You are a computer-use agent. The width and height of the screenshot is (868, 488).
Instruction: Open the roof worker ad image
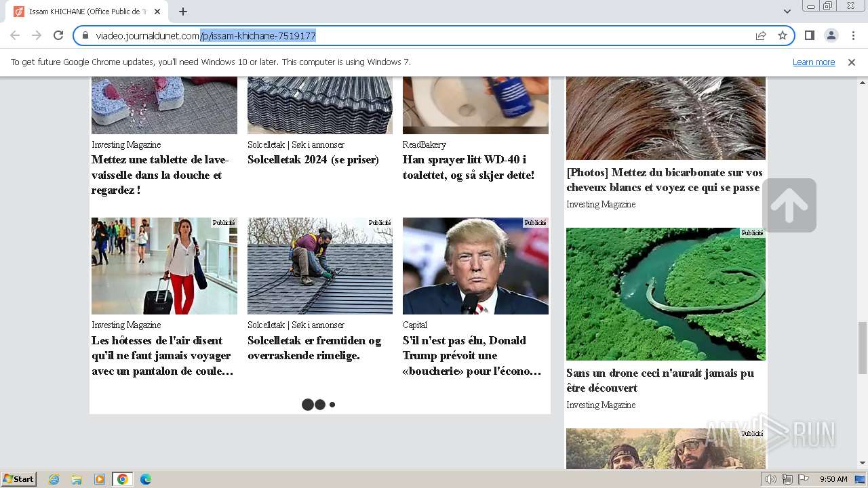tap(320, 266)
